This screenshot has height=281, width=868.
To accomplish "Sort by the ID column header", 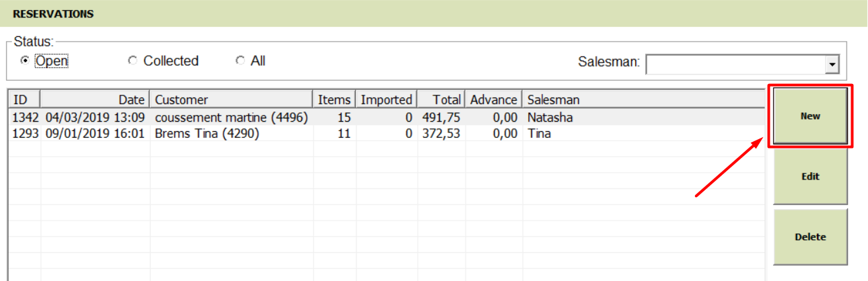I will click(24, 99).
